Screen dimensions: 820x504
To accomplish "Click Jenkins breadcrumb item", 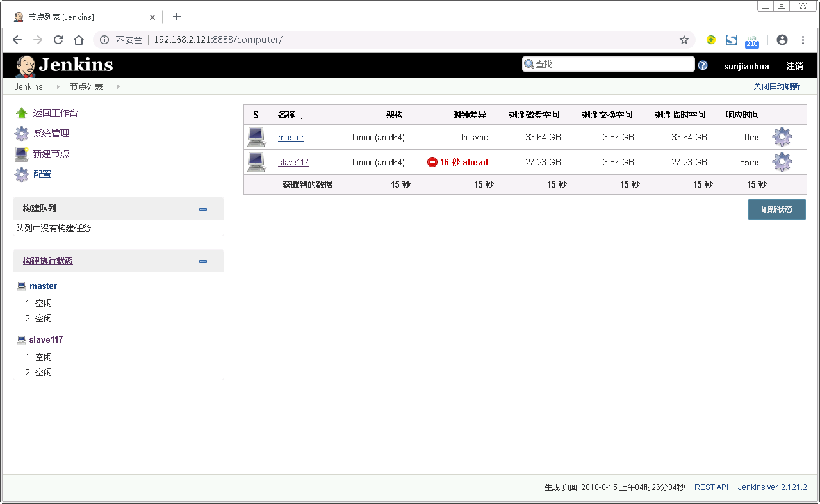I will (29, 86).
